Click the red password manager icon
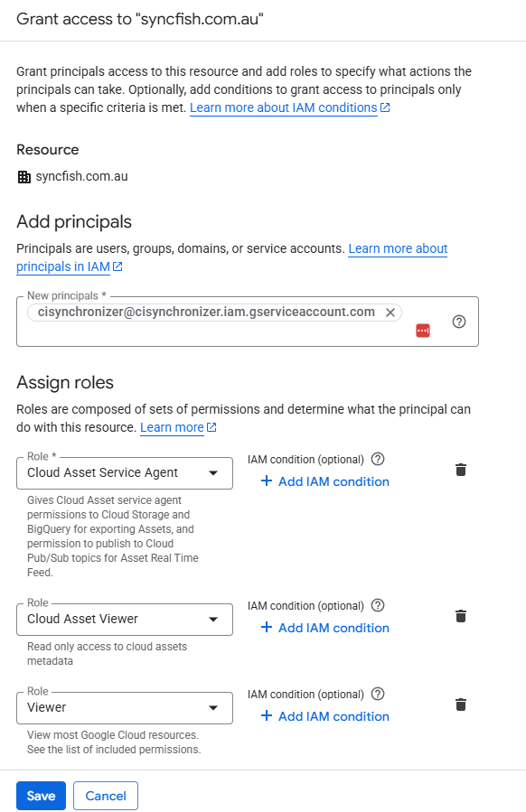526x812 pixels. click(x=423, y=331)
